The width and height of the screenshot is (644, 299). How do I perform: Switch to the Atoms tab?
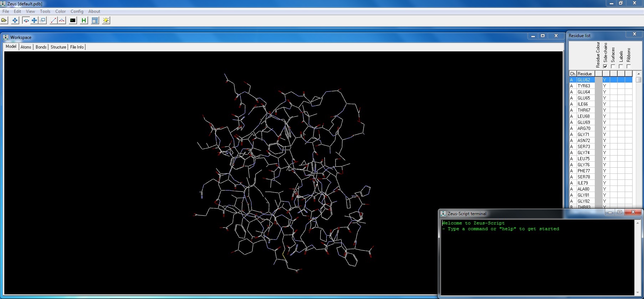coord(26,47)
